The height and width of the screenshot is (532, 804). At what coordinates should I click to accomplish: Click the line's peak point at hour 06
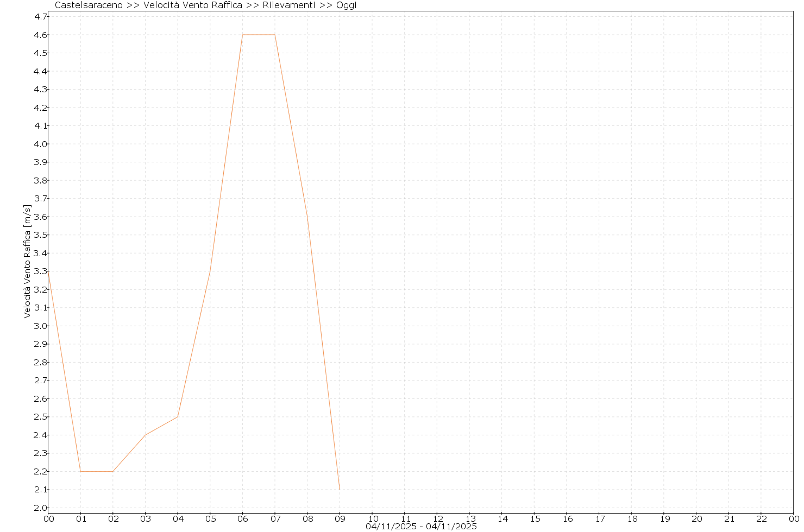point(242,35)
